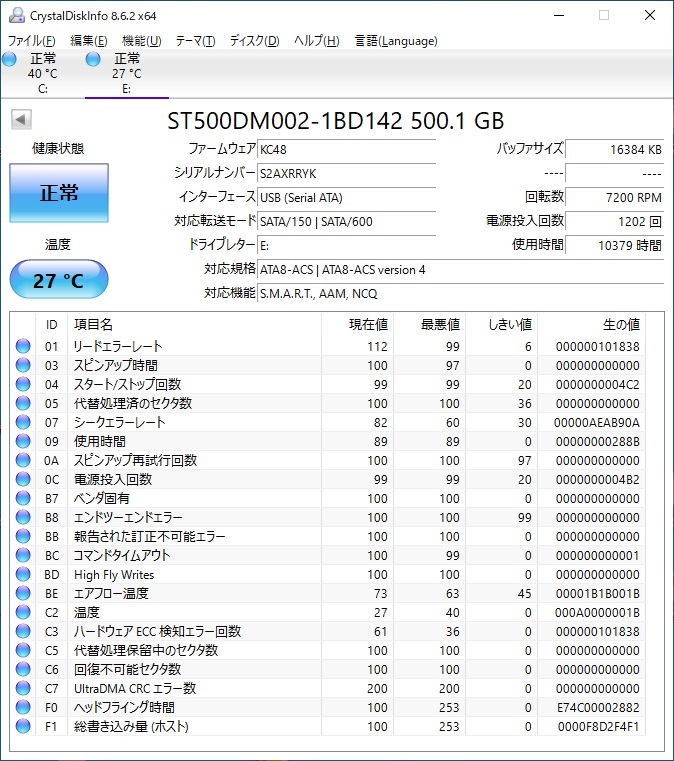Click status orb for ID 05 代替処理済のセクタ数

coord(23,403)
